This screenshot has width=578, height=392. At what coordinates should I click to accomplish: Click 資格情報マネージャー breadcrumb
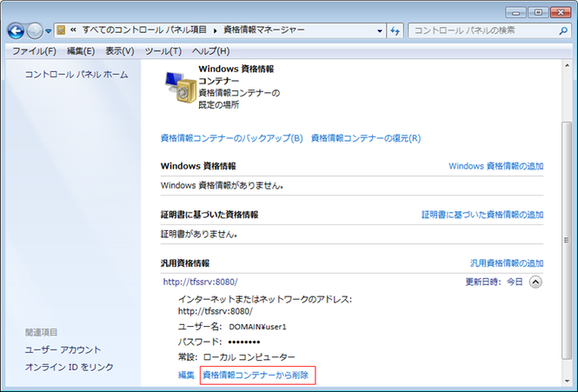tap(264, 30)
